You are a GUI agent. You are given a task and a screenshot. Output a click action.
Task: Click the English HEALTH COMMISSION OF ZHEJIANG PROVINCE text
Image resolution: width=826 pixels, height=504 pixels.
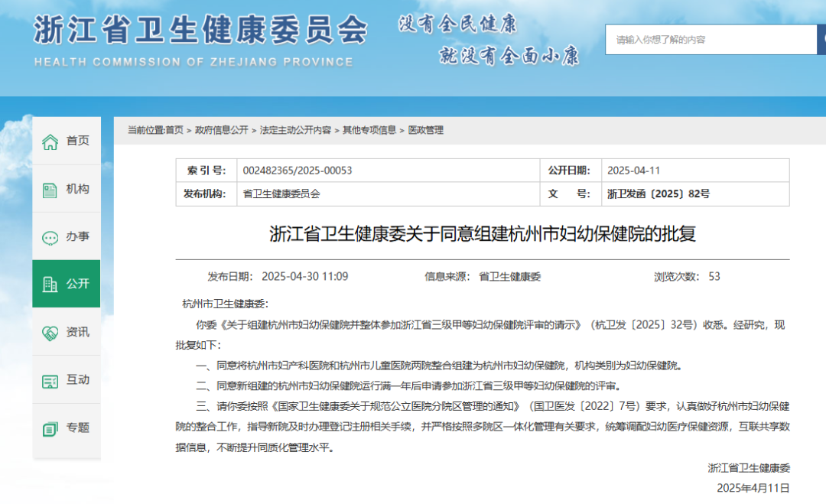pyautogui.click(x=193, y=62)
